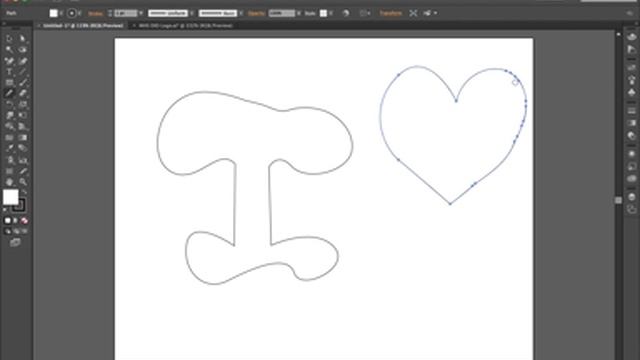Image resolution: width=640 pixels, height=360 pixels.
Task: Click the toolbox Fill swatch
Action: click(10, 197)
